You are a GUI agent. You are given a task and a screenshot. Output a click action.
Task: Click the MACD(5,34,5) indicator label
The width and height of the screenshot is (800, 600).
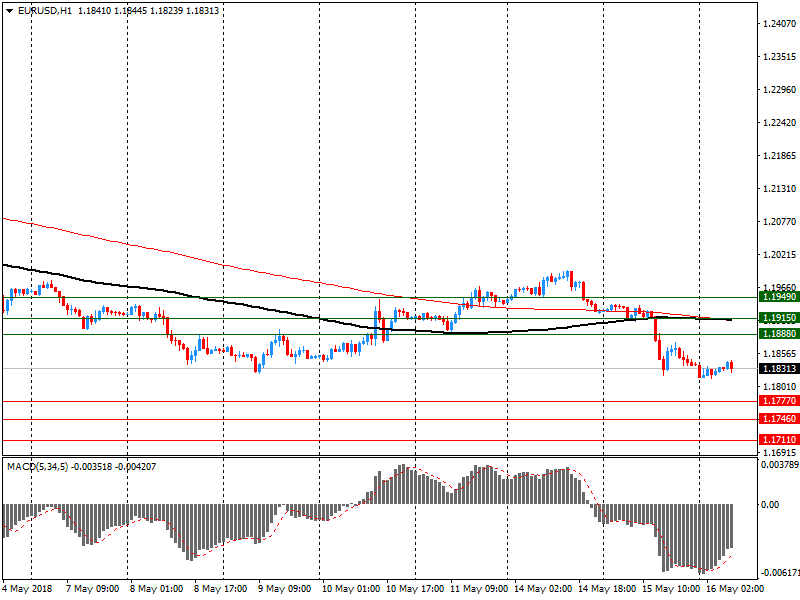click(x=37, y=467)
